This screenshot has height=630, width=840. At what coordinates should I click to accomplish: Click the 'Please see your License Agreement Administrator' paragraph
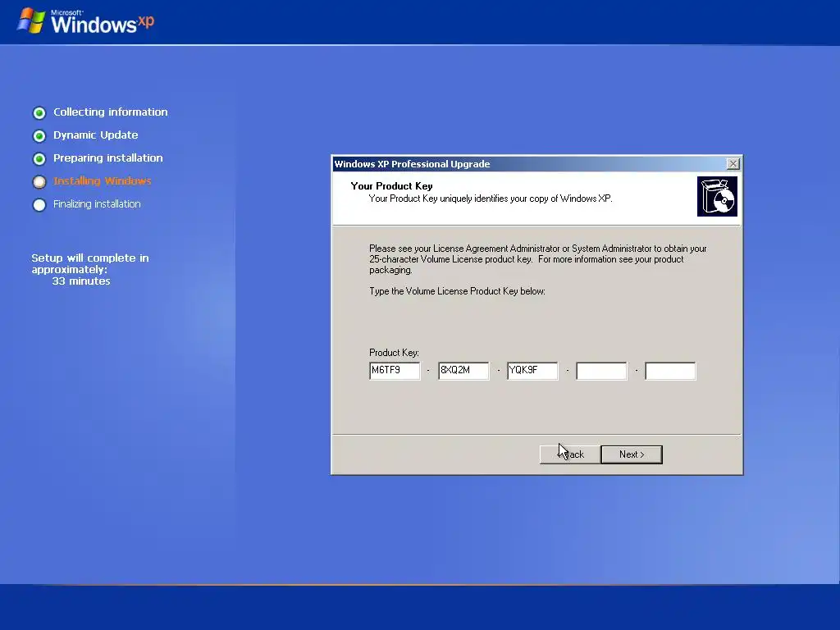pos(538,259)
